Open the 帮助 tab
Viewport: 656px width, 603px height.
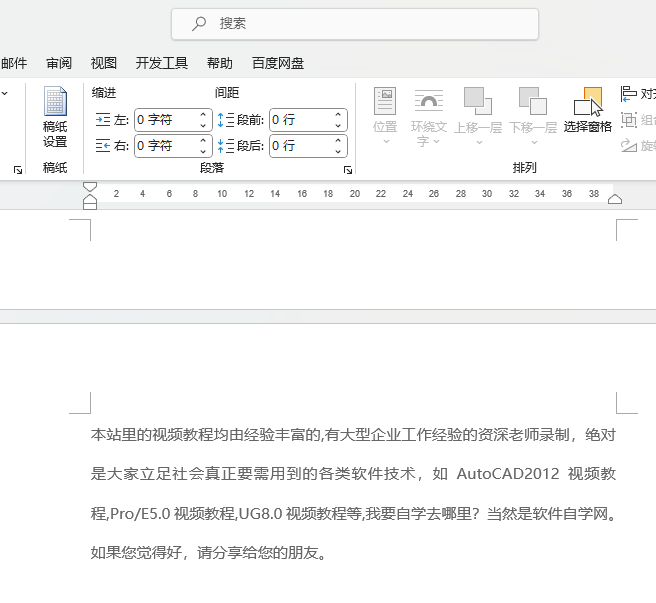point(220,63)
